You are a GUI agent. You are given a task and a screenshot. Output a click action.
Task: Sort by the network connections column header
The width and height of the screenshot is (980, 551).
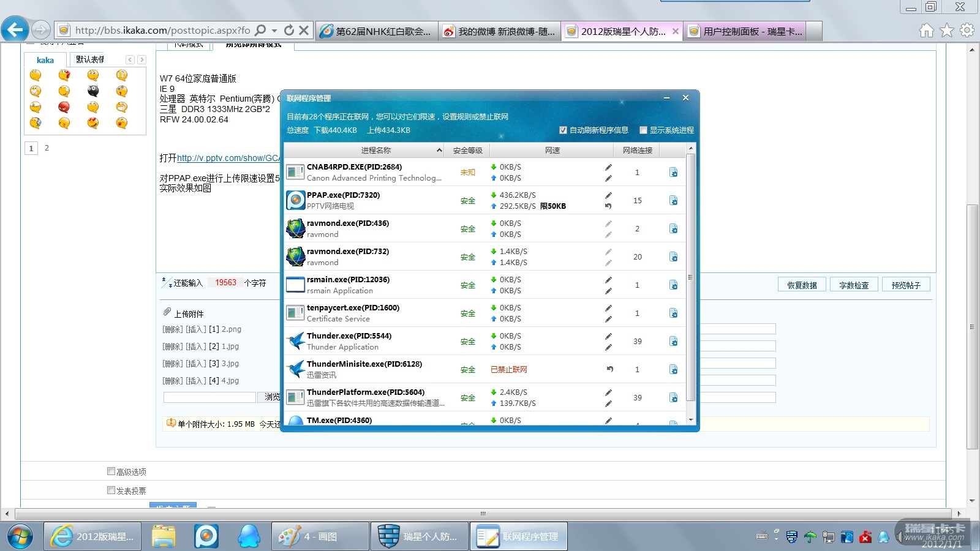pos(637,150)
